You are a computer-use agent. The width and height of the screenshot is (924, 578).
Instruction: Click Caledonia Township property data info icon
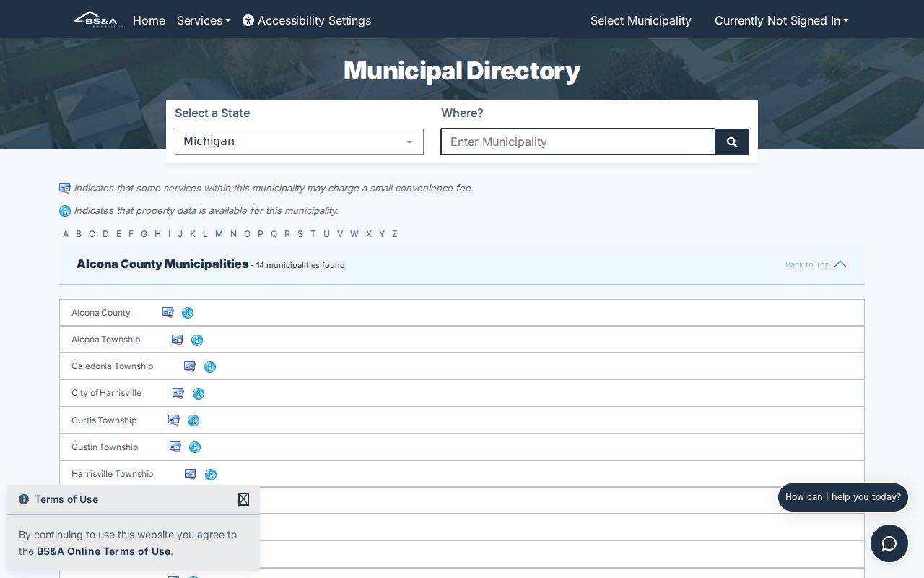(210, 367)
